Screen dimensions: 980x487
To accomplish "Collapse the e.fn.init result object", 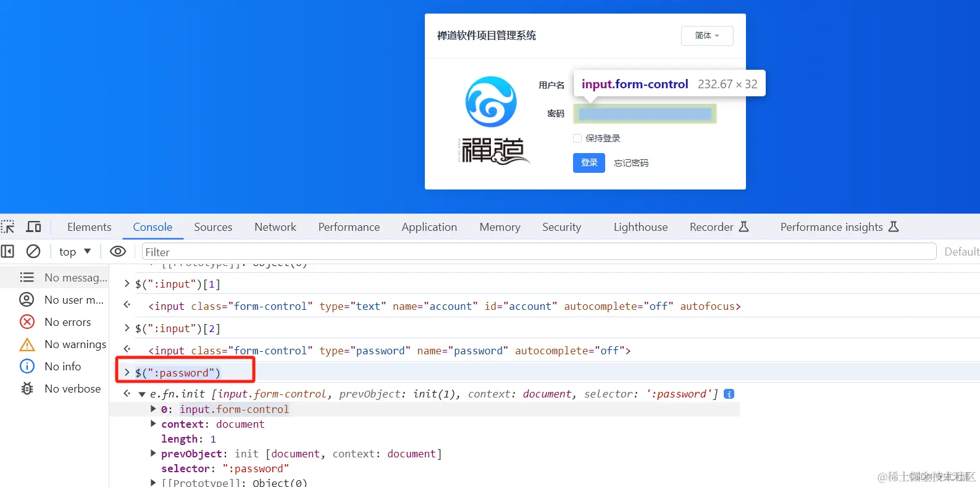I will coord(142,394).
